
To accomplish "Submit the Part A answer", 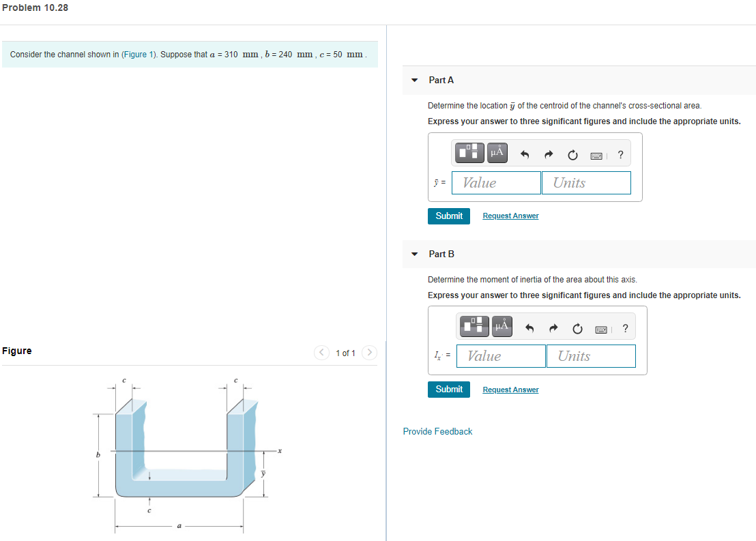I will pyautogui.click(x=449, y=216).
